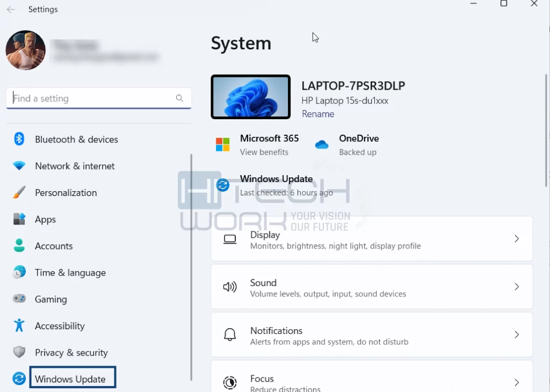
Task: Click the Accessibility figure icon
Action: click(19, 325)
